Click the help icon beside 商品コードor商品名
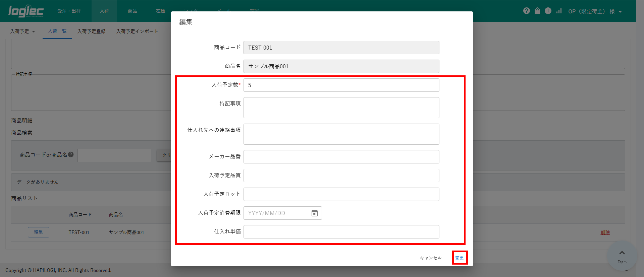The width and height of the screenshot is (644, 277). (71, 154)
